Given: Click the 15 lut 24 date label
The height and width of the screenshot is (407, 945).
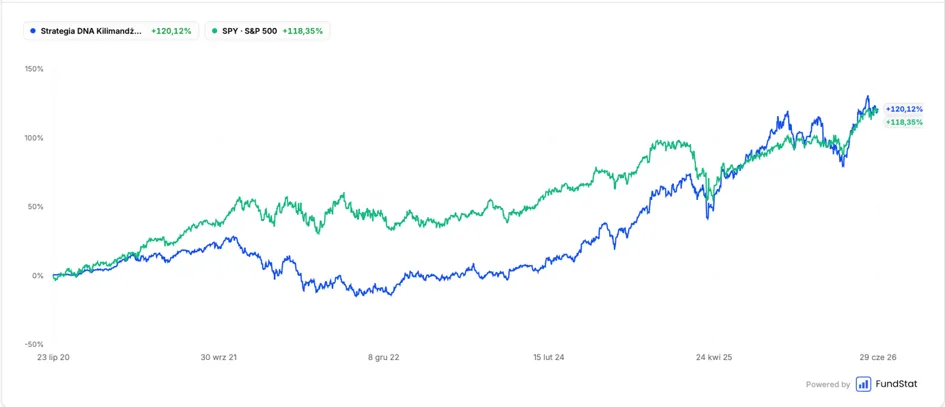Looking at the screenshot, I should [549, 357].
